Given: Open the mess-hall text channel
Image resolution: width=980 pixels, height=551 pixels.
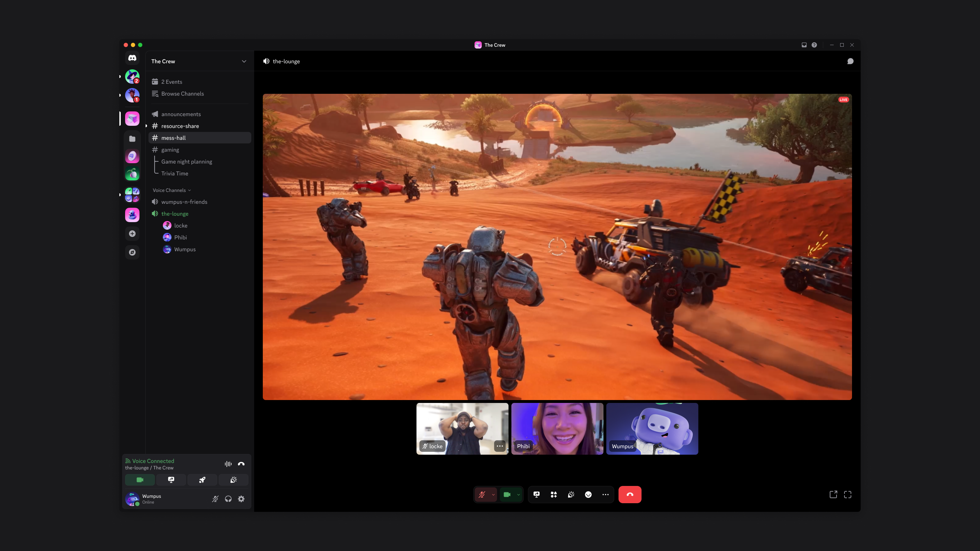Looking at the screenshot, I should coord(174,138).
